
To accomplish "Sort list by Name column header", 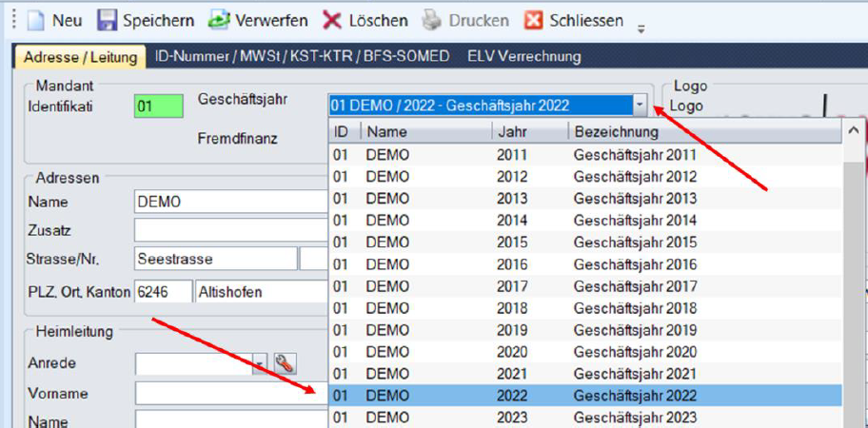I will pyautogui.click(x=426, y=132).
